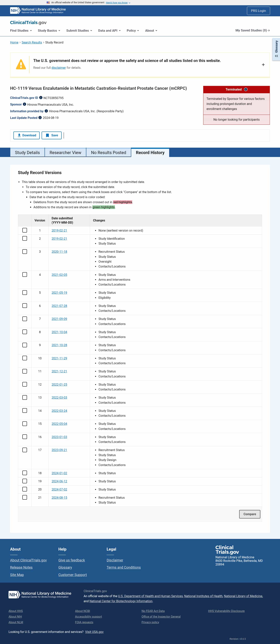The height and width of the screenshot is (644, 280).
Task: Select checkbox for version 17 row
Action: coord(25,450)
